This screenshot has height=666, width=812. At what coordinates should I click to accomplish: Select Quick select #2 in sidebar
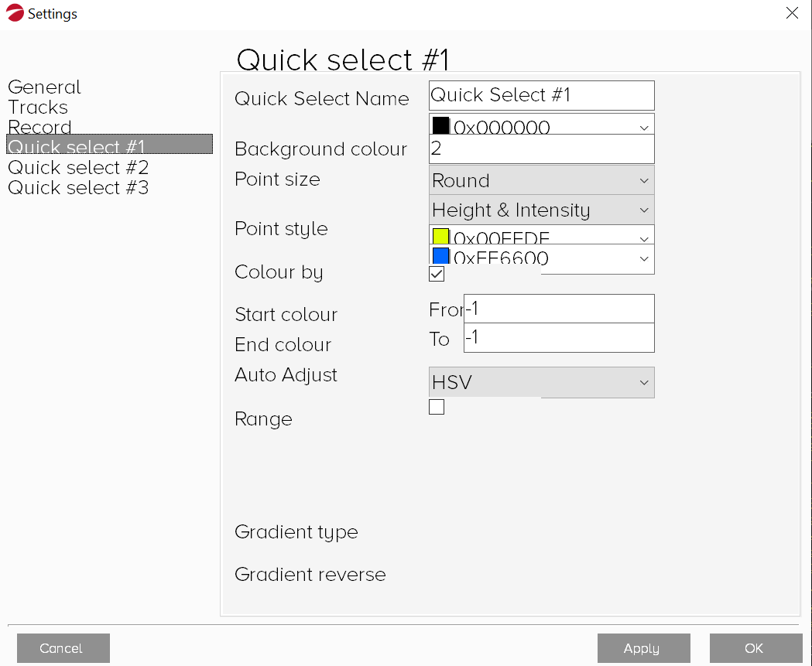point(78,168)
